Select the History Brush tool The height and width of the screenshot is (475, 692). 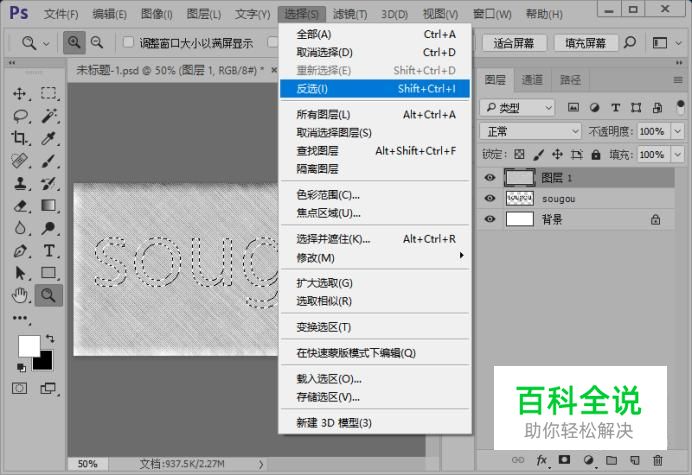[49, 183]
